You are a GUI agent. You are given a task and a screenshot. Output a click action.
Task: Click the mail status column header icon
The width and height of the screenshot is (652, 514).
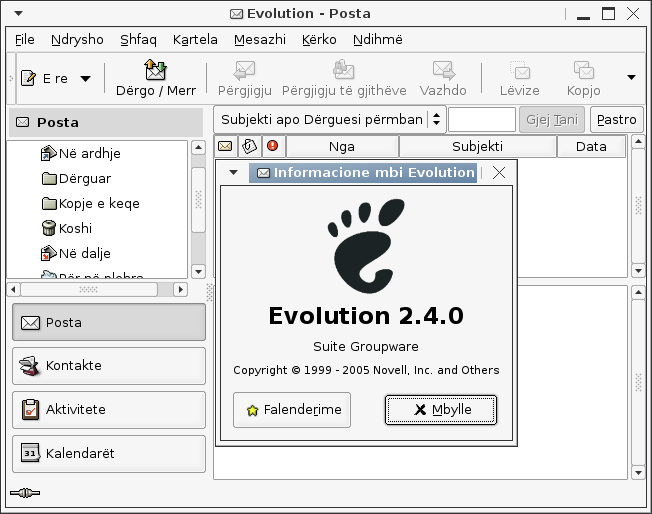tap(225, 146)
